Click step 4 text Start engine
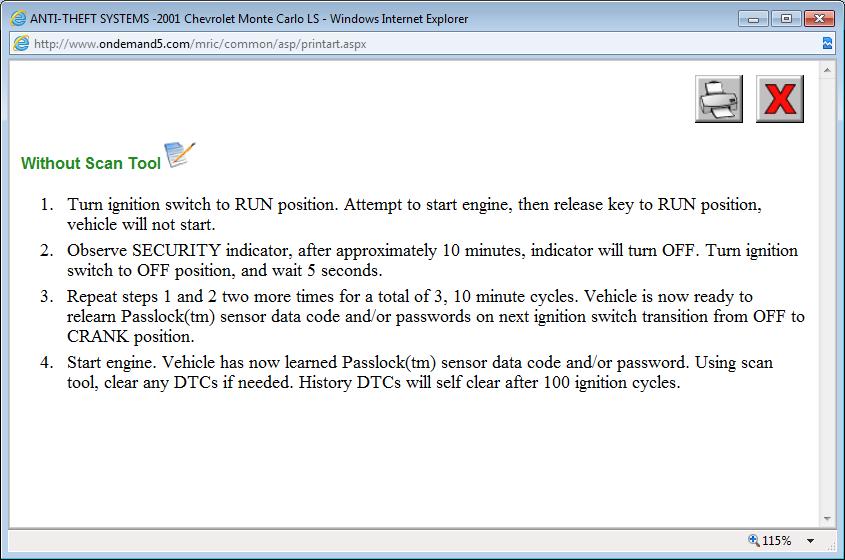845x560 pixels. tap(420, 372)
